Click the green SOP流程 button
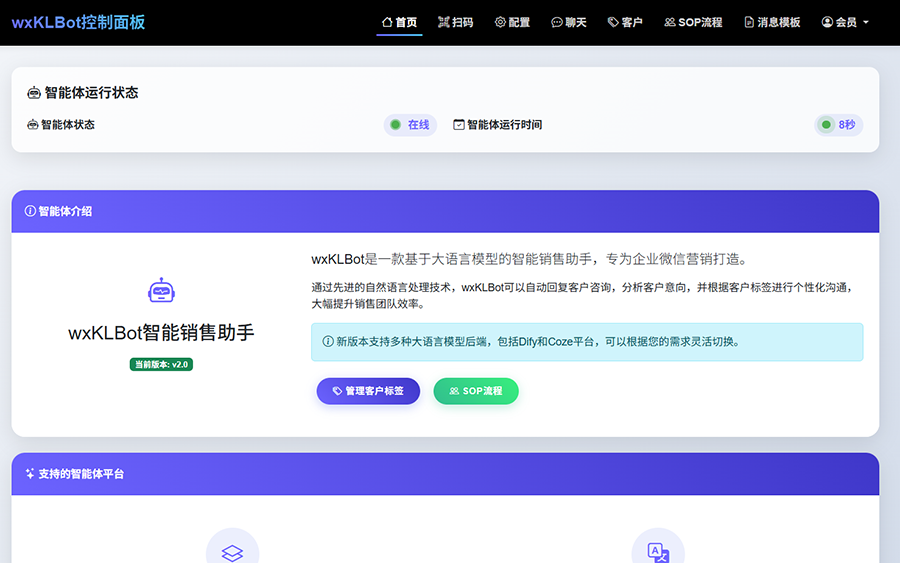This screenshot has width=900, height=563. pyautogui.click(x=476, y=391)
